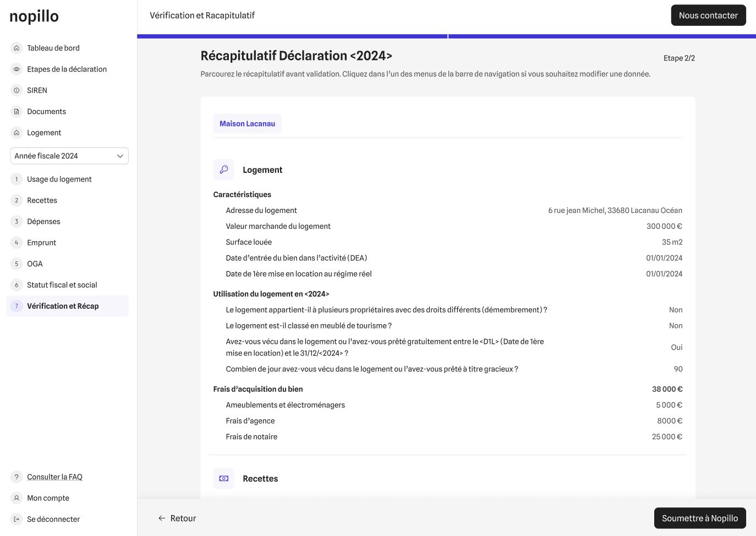Click the Documents file icon
Screen dimensions: 756x536
coord(17,112)
